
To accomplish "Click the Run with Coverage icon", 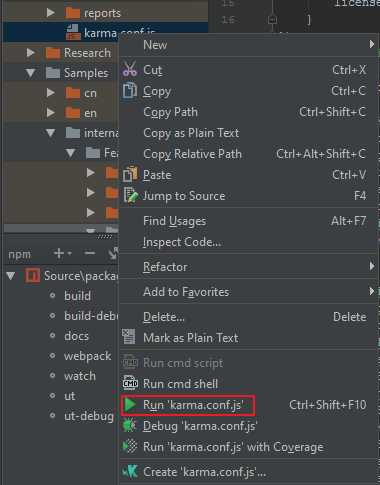I will pyautogui.click(x=130, y=446).
